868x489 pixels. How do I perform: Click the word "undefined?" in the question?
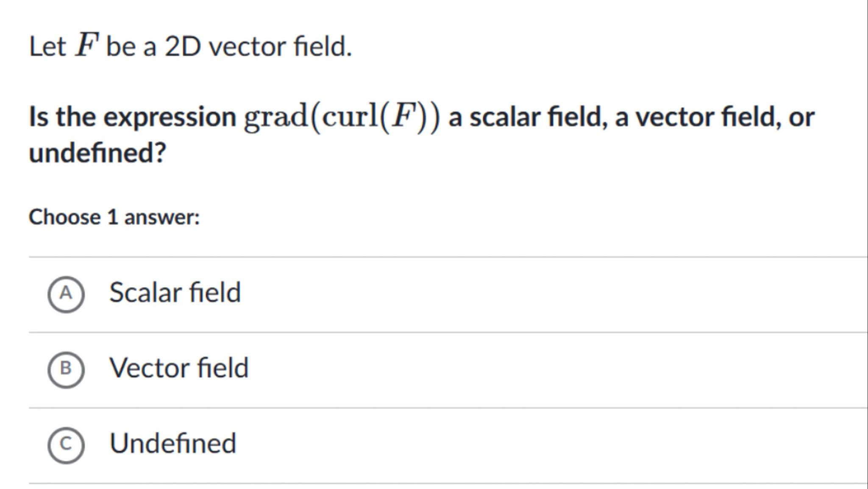click(97, 153)
